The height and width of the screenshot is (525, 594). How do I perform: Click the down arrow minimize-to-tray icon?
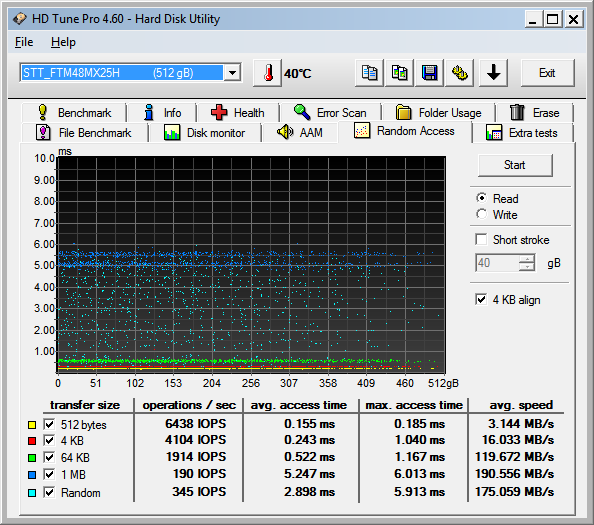point(493,73)
